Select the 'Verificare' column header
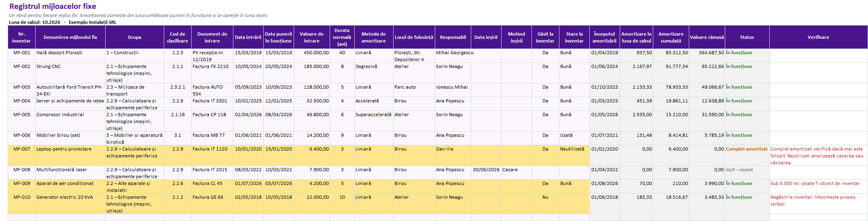The height and width of the screenshot is (221, 868). click(818, 37)
